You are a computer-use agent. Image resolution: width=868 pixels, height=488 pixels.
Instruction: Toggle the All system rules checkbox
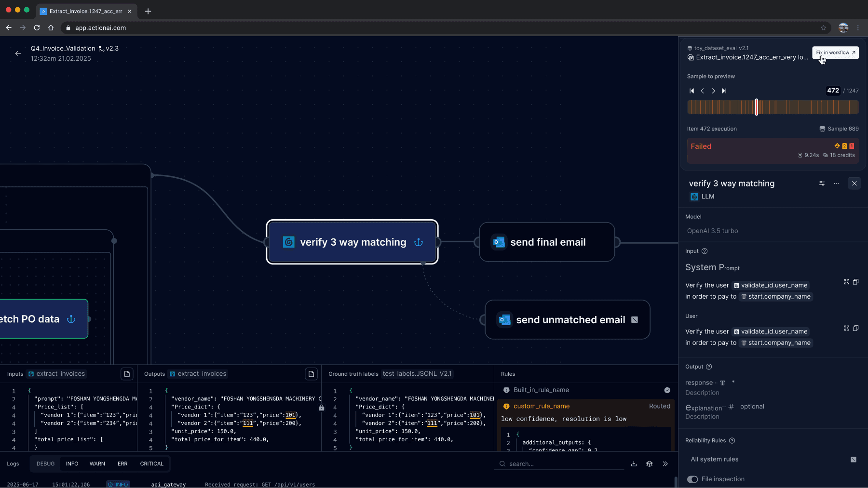(854, 460)
